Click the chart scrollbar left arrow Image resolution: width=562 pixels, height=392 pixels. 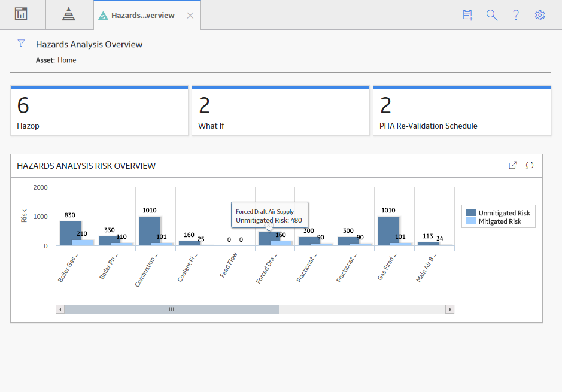(x=60, y=309)
